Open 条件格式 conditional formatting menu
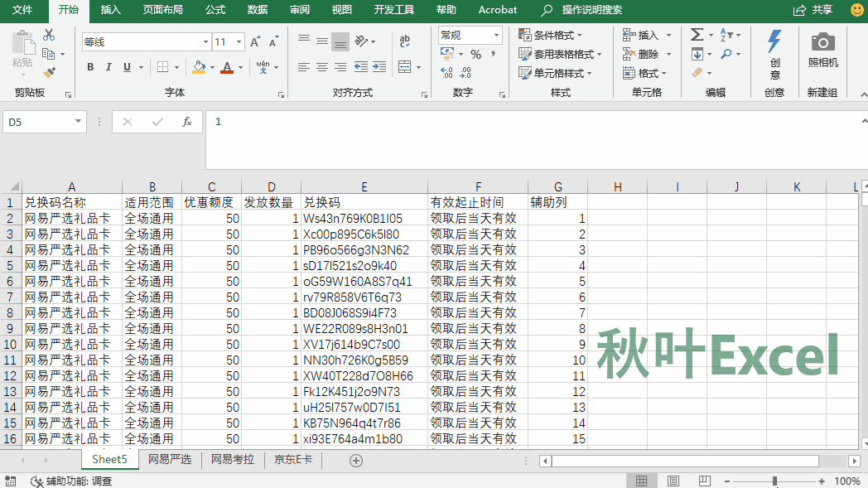This screenshot has height=488, width=868. (x=550, y=36)
